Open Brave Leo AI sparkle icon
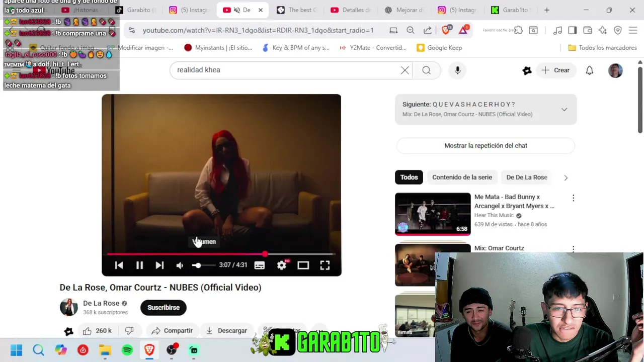The height and width of the screenshot is (362, 644). [x=603, y=30]
